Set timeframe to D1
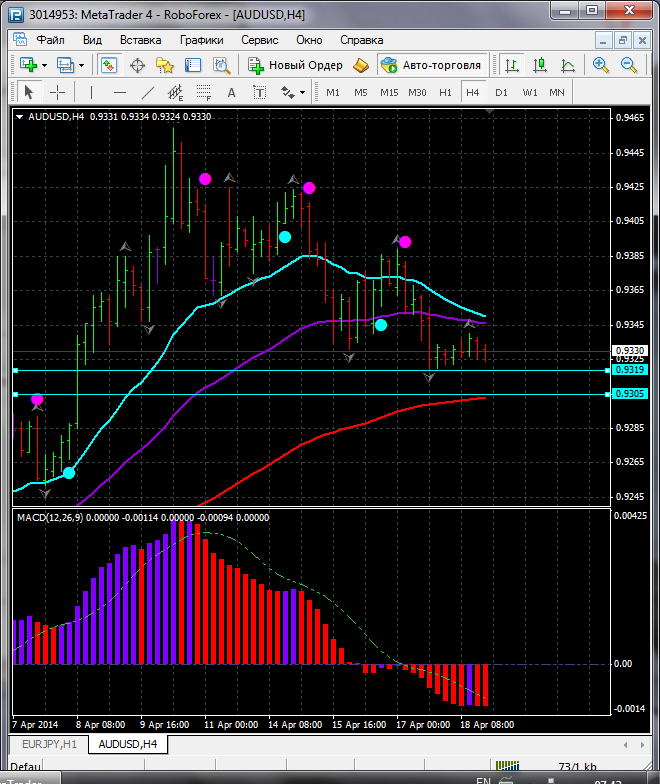The image size is (660, 784). tap(501, 92)
